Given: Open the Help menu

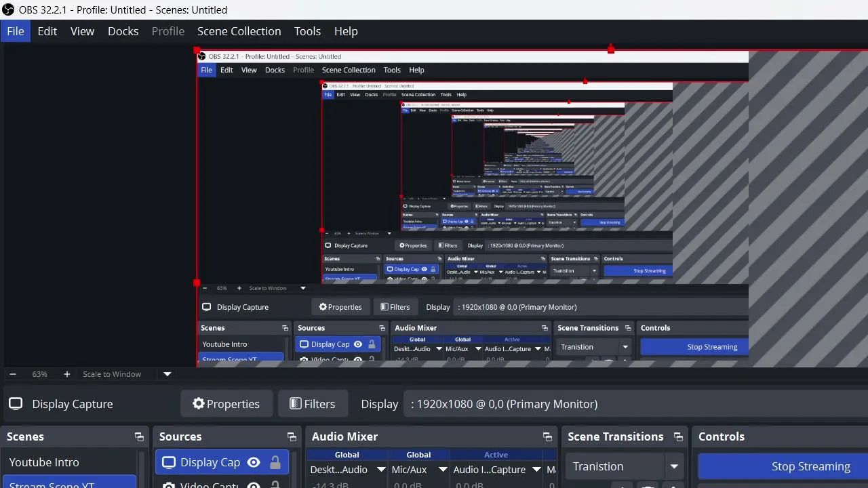Looking at the screenshot, I should [x=346, y=31].
